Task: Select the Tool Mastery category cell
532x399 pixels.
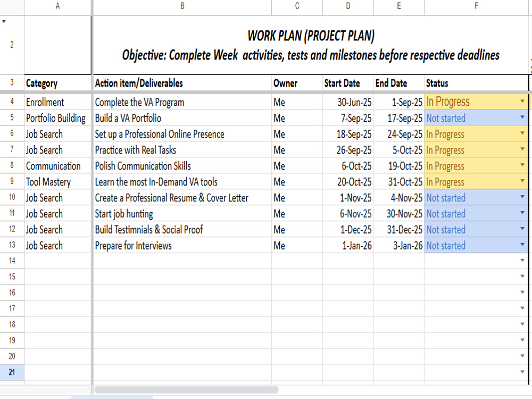Action: pos(57,181)
